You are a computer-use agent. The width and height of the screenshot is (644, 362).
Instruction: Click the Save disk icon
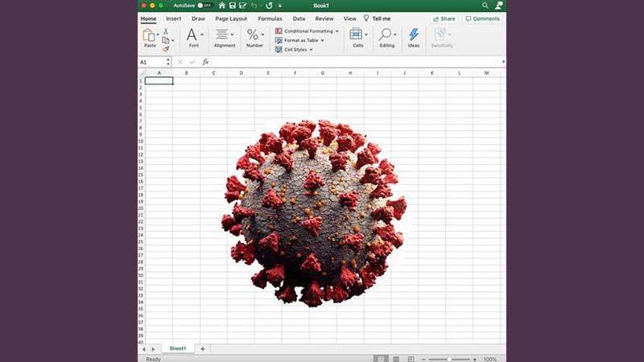coord(233,6)
